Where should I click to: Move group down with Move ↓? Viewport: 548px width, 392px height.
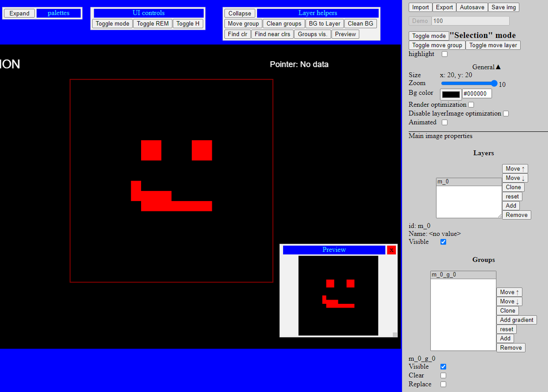point(510,302)
